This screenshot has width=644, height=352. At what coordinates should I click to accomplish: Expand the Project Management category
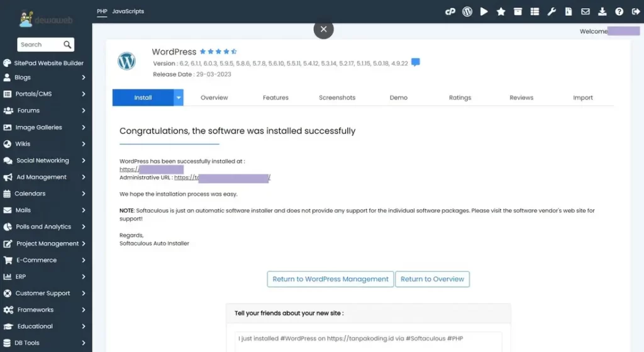[45, 244]
